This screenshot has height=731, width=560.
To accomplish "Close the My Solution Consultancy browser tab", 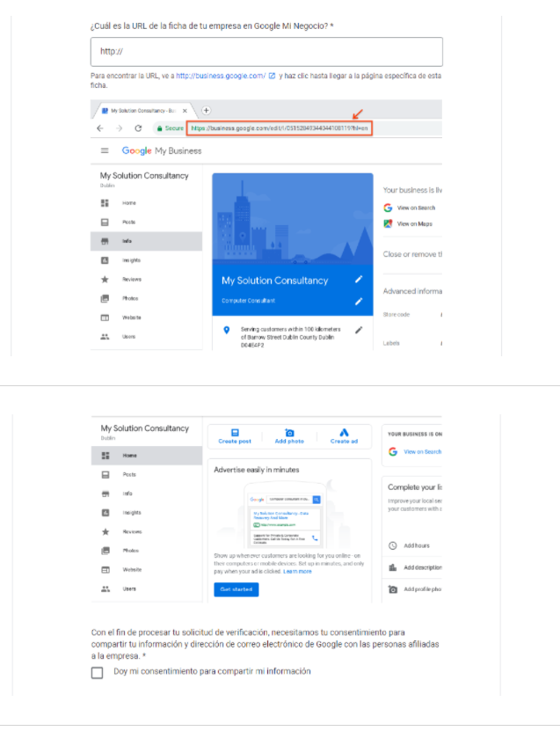I will [185, 111].
